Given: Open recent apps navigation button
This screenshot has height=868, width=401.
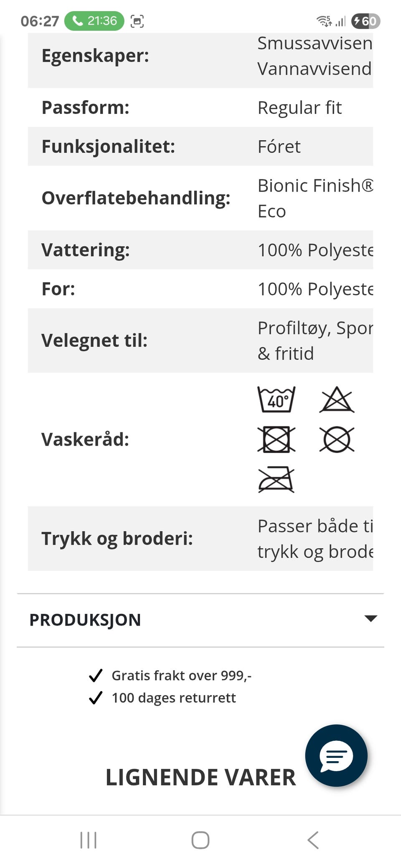Looking at the screenshot, I should coord(88,840).
